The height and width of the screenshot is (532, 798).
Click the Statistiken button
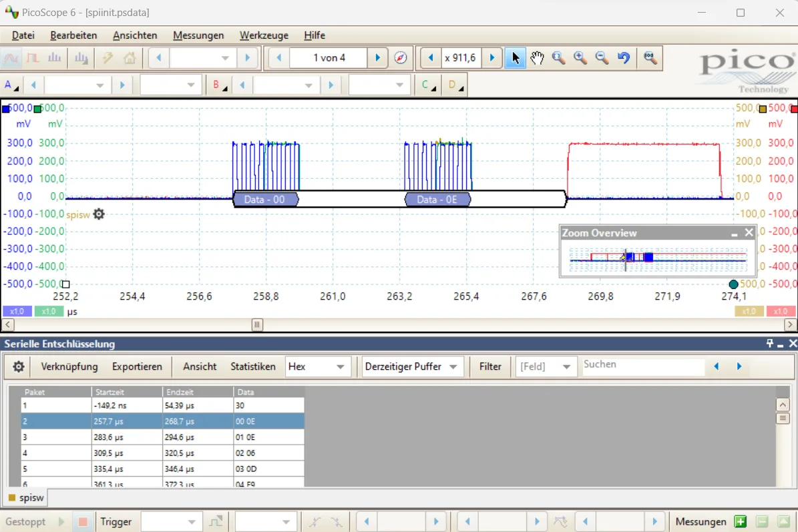253,366
